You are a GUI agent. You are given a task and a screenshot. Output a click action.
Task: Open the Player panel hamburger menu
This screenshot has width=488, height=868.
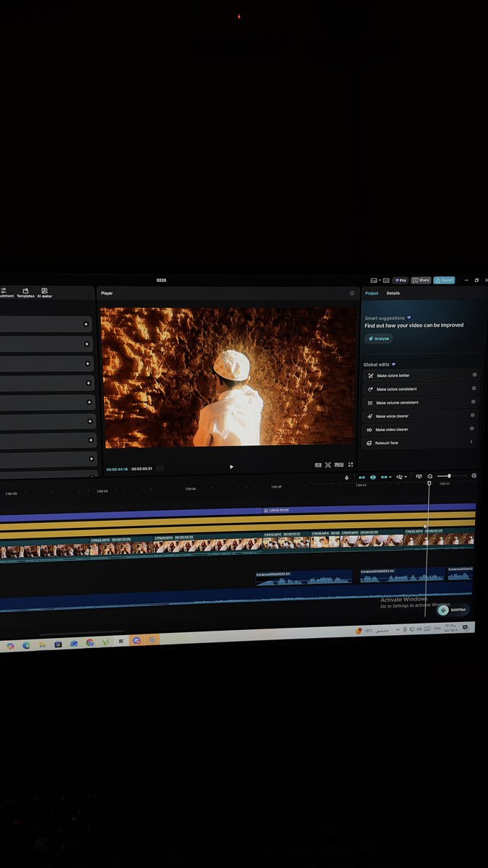[352, 294]
